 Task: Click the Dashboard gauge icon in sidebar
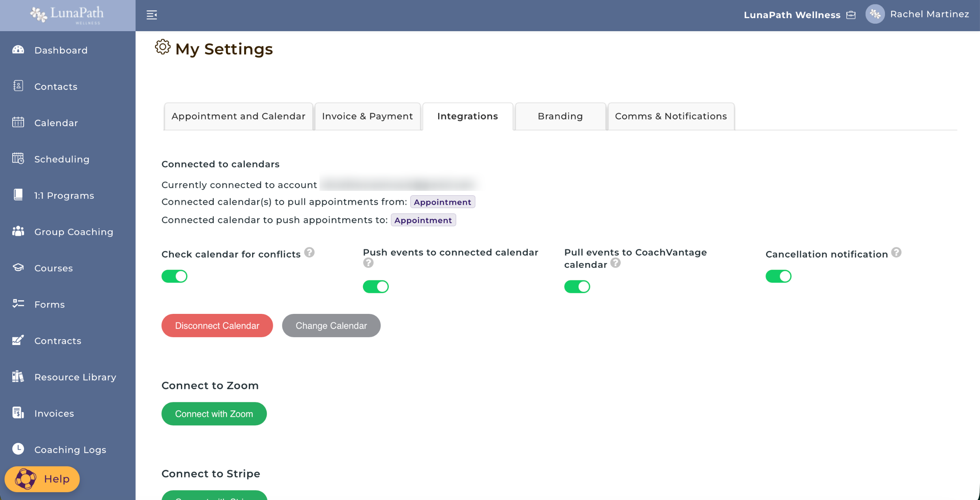pyautogui.click(x=18, y=50)
